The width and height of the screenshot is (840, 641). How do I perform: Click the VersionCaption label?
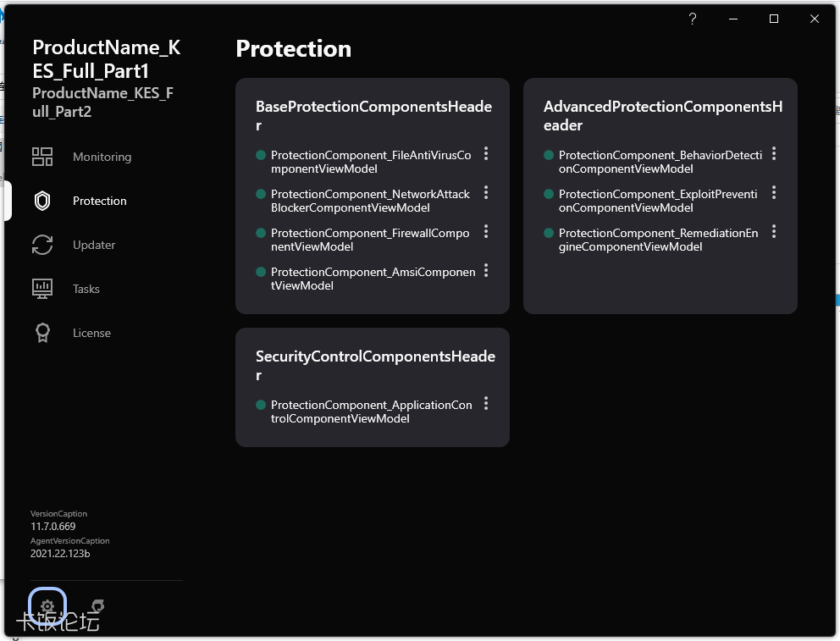point(58,513)
